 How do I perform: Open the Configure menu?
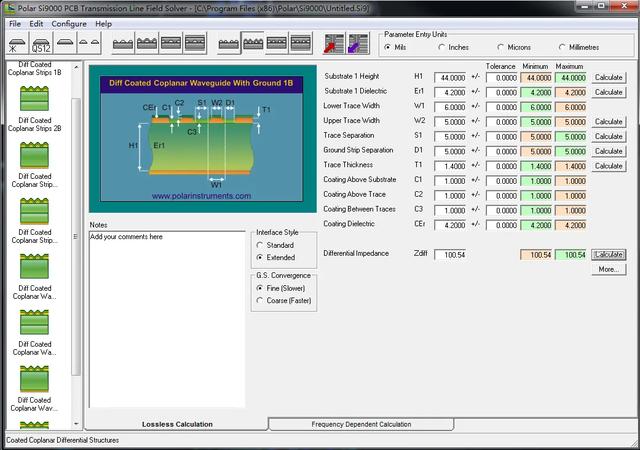69,24
